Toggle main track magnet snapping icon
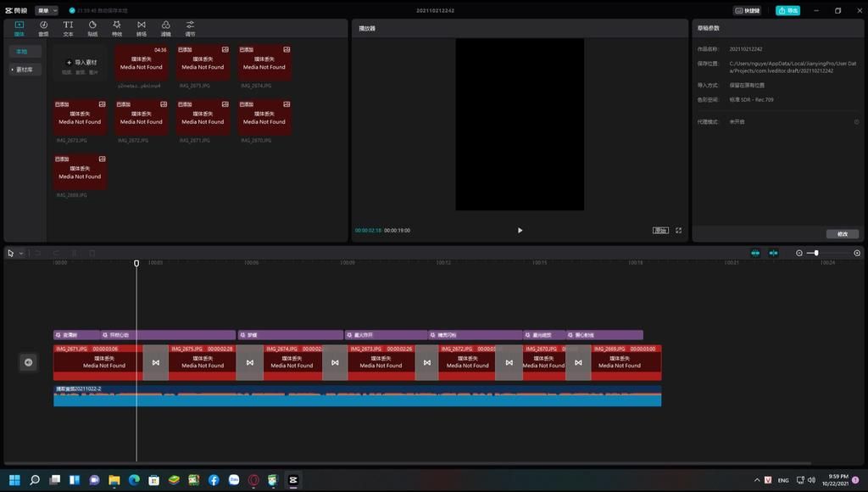Image resolution: width=868 pixels, height=492 pixels. [x=755, y=253]
